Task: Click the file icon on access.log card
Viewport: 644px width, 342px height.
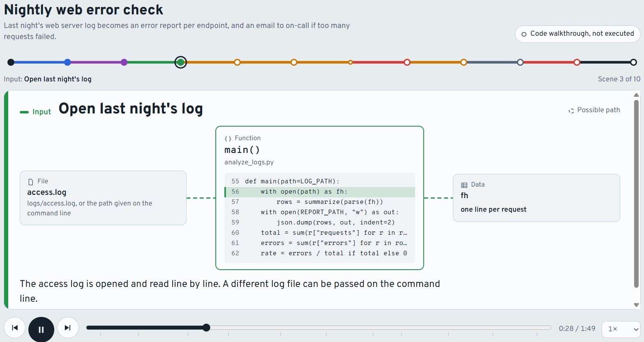Action: [30, 182]
